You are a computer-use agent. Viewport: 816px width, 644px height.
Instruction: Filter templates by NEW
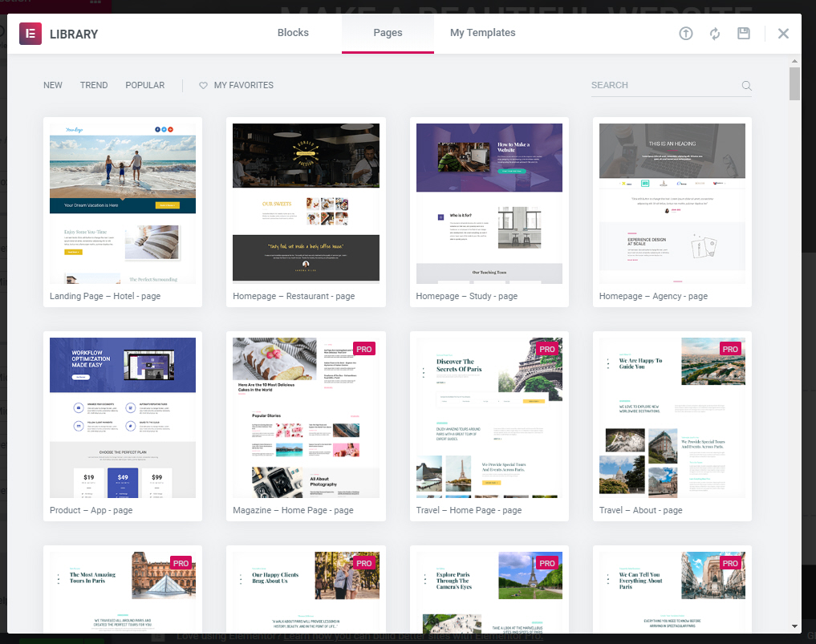coord(53,85)
